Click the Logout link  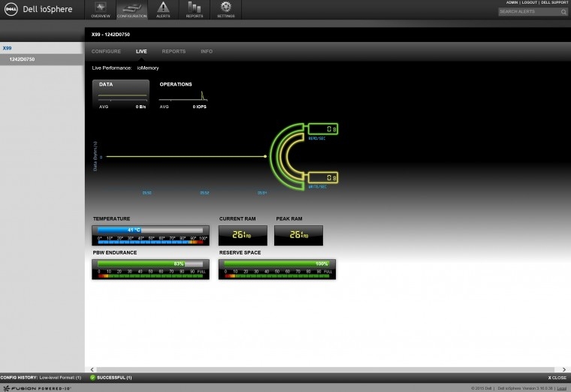point(529,2)
